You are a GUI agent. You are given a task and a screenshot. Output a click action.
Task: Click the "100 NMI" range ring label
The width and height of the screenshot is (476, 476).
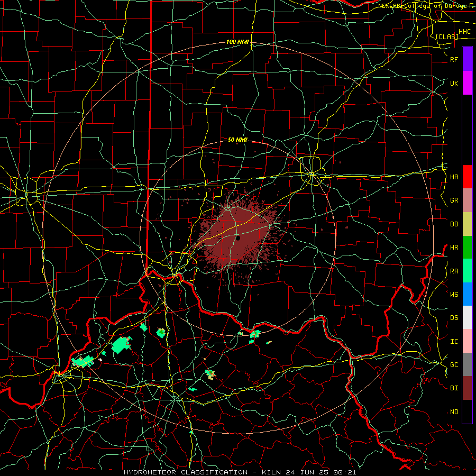237,42
